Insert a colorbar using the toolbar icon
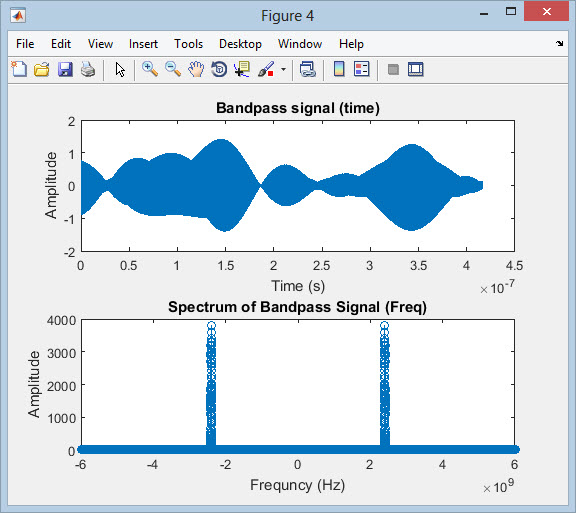The width and height of the screenshot is (576, 513). (x=339, y=69)
